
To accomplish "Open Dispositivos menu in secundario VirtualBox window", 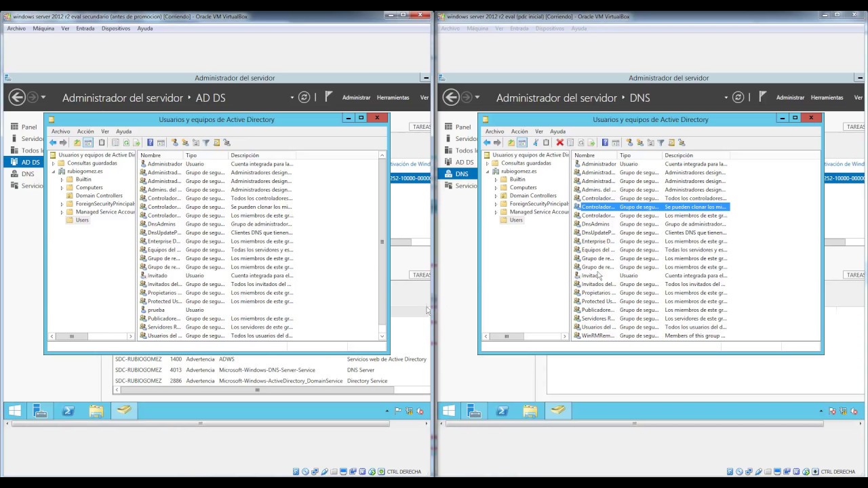I will (x=116, y=28).
